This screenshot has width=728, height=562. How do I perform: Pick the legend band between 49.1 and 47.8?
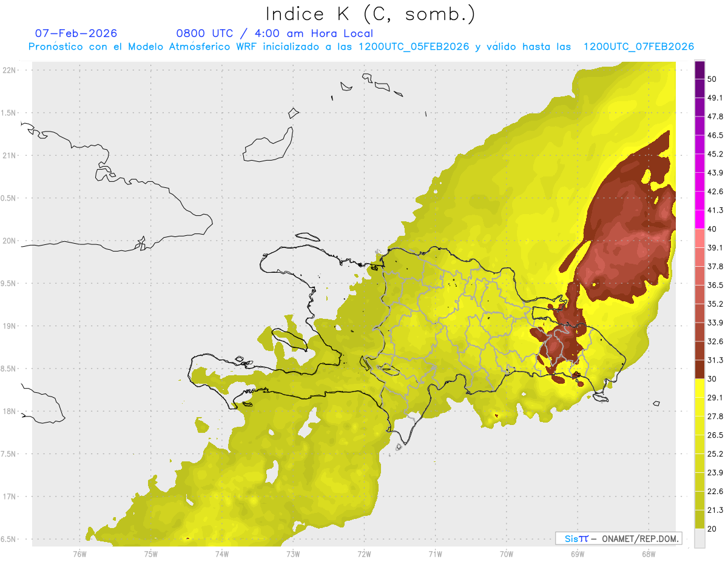point(699,107)
